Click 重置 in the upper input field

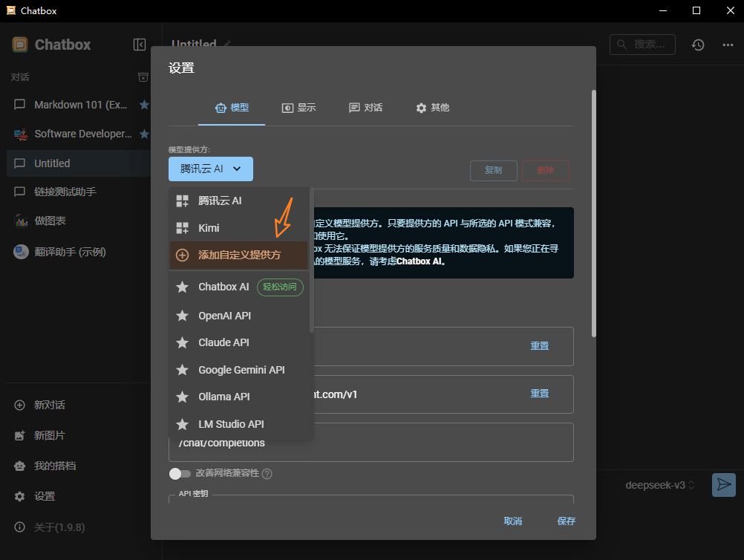[x=540, y=346]
